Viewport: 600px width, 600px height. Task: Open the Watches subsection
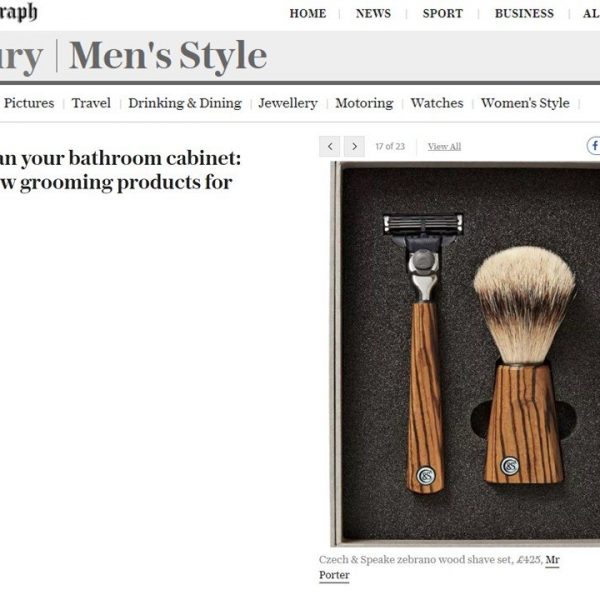tap(437, 103)
